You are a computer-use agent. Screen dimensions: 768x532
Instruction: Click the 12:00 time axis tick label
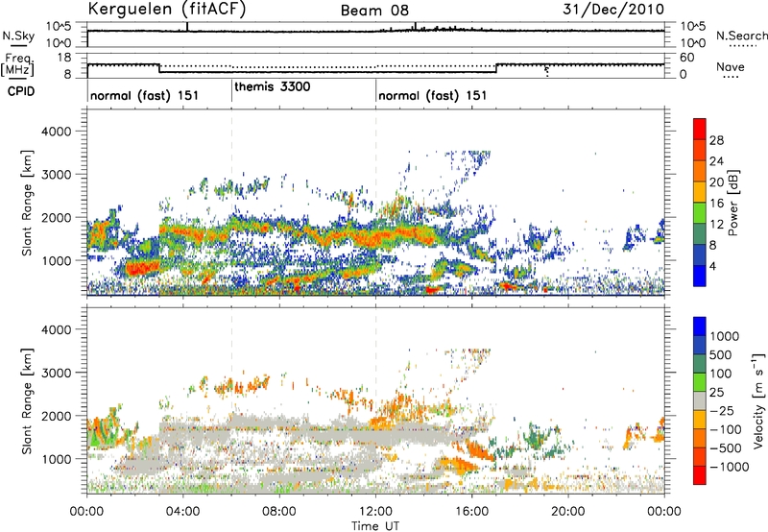[375, 512]
